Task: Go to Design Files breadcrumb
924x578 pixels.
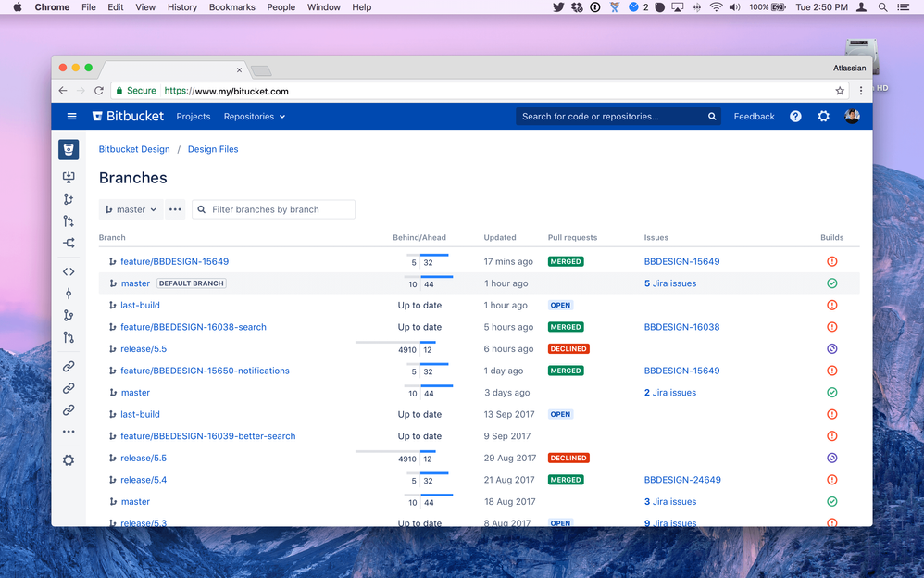Action: point(213,149)
